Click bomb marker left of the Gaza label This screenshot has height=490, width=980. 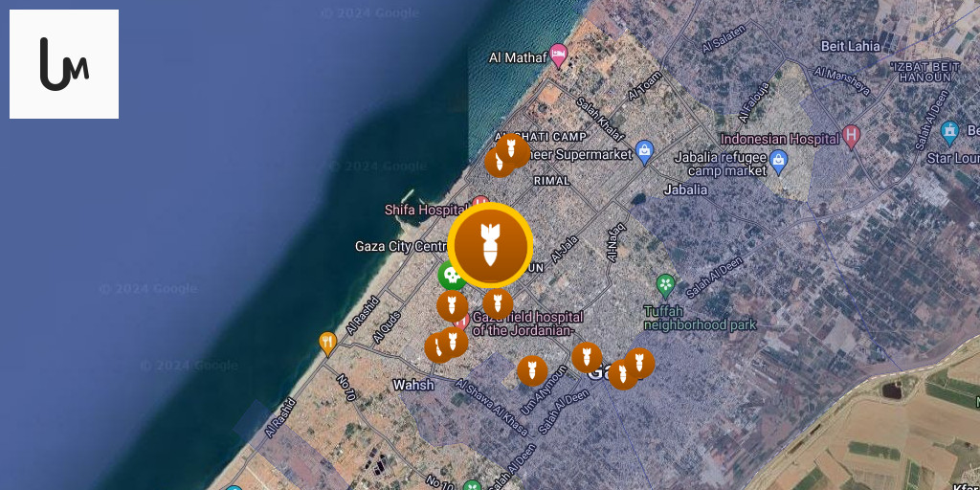click(x=587, y=358)
